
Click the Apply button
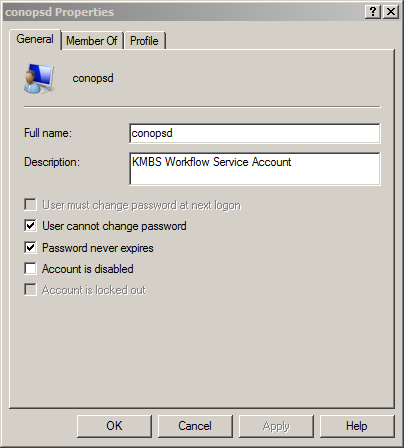click(x=276, y=426)
